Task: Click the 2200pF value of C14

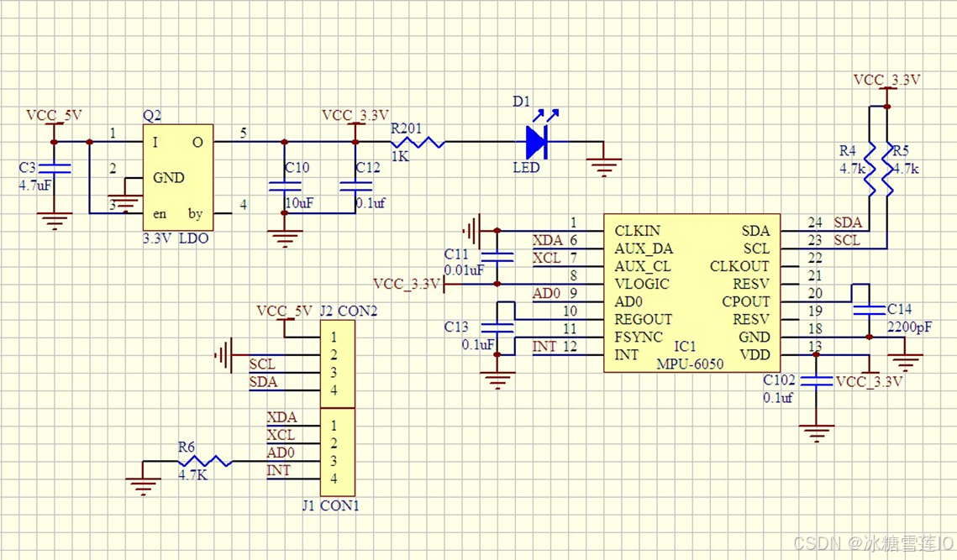Action: (x=909, y=327)
